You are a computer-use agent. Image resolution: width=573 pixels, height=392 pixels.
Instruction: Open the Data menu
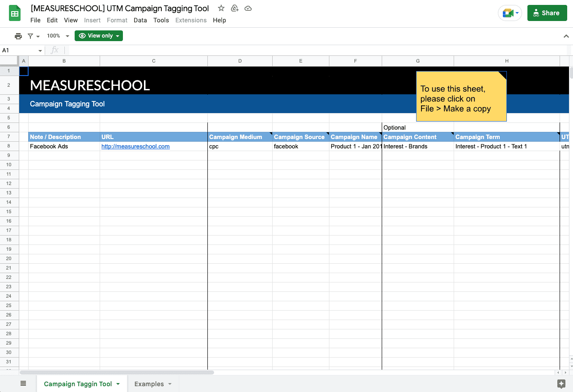pos(140,20)
